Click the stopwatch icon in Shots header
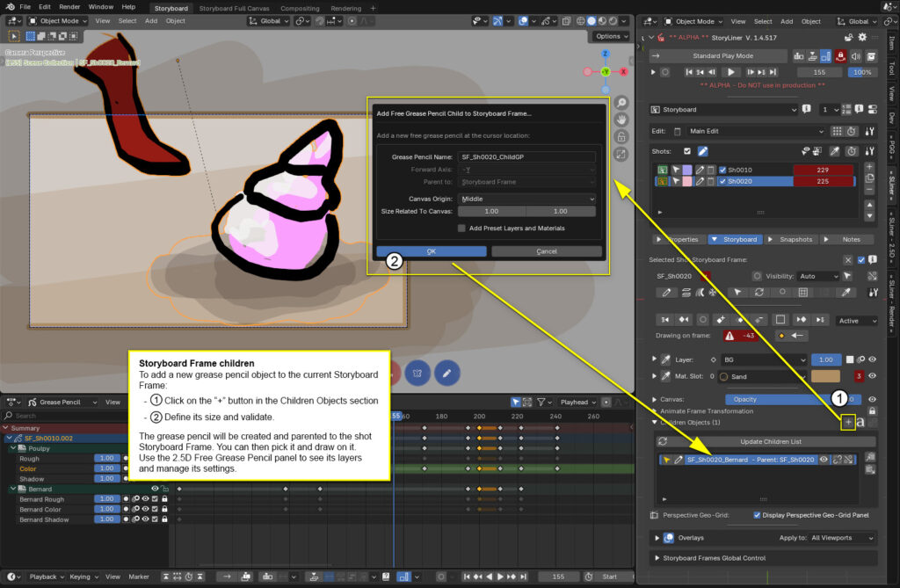The height and width of the screenshot is (588, 900). coord(852,151)
